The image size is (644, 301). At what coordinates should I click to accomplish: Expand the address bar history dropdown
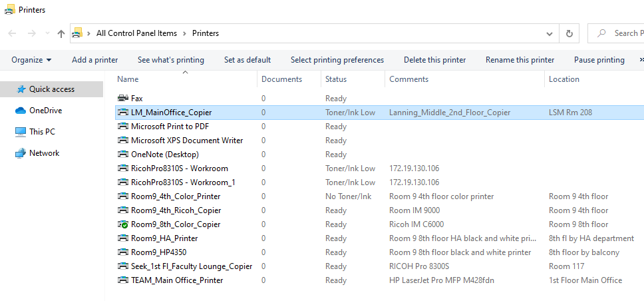click(x=549, y=33)
